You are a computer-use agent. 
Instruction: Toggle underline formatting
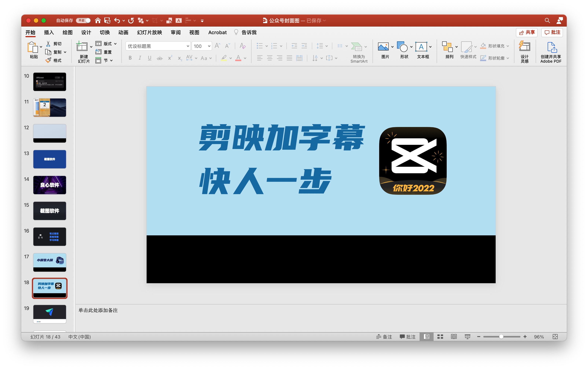pyautogui.click(x=149, y=58)
